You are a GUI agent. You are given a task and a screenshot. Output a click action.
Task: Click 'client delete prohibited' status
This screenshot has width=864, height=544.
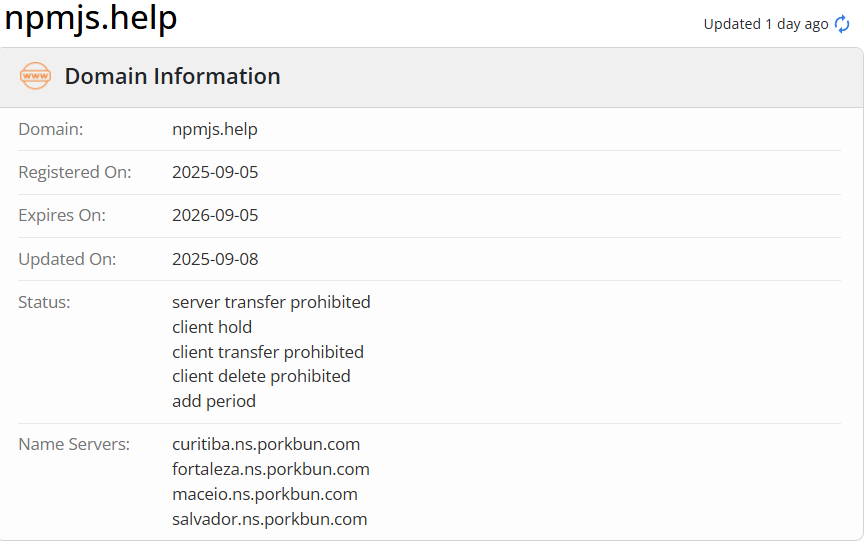[x=261, y=376]
